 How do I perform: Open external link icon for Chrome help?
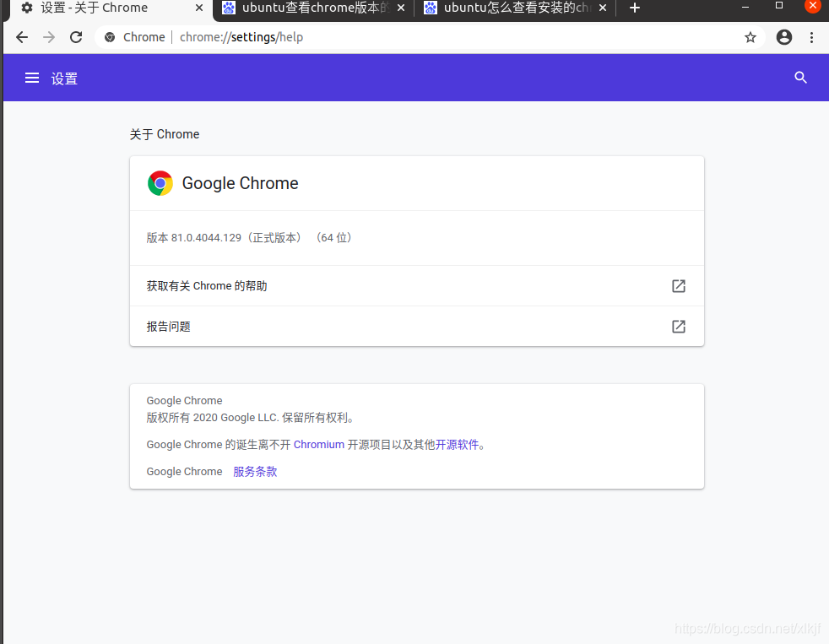coord(679,286)
